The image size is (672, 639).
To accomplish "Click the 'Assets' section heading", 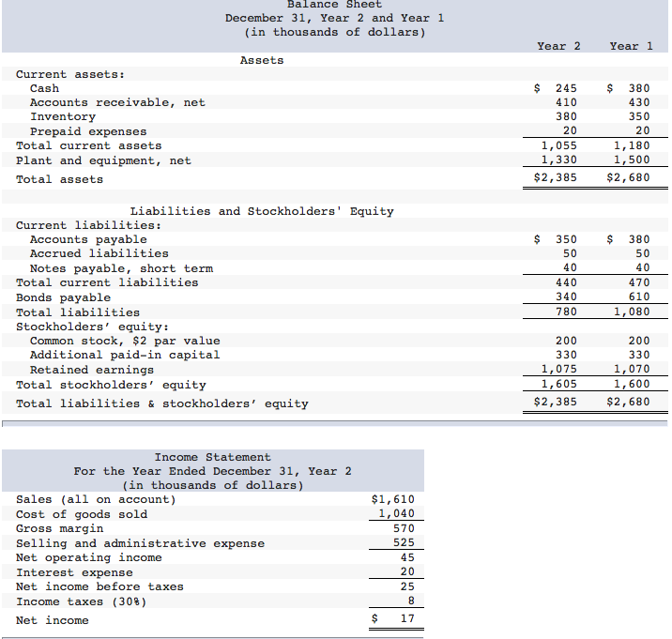I will [x=262, y=60].
